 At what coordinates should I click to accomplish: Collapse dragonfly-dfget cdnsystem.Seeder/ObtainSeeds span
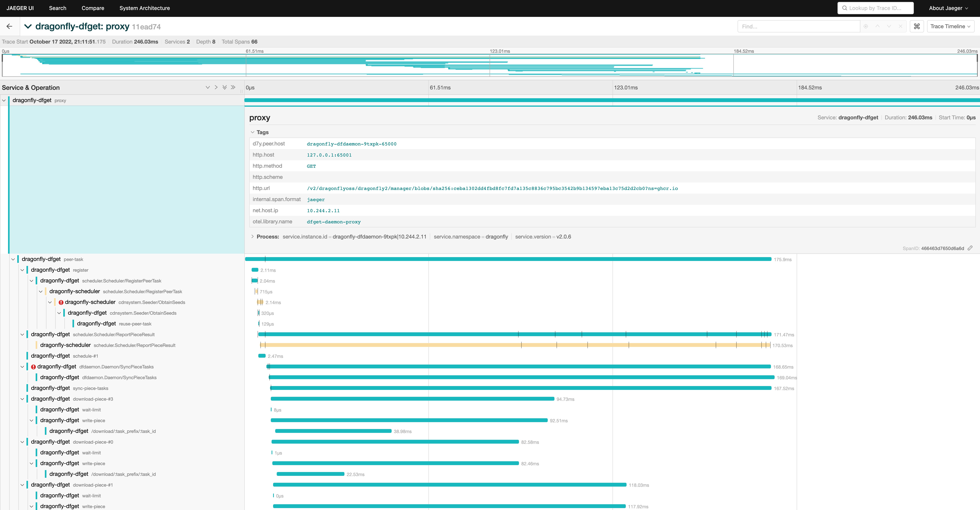[59, 313]
